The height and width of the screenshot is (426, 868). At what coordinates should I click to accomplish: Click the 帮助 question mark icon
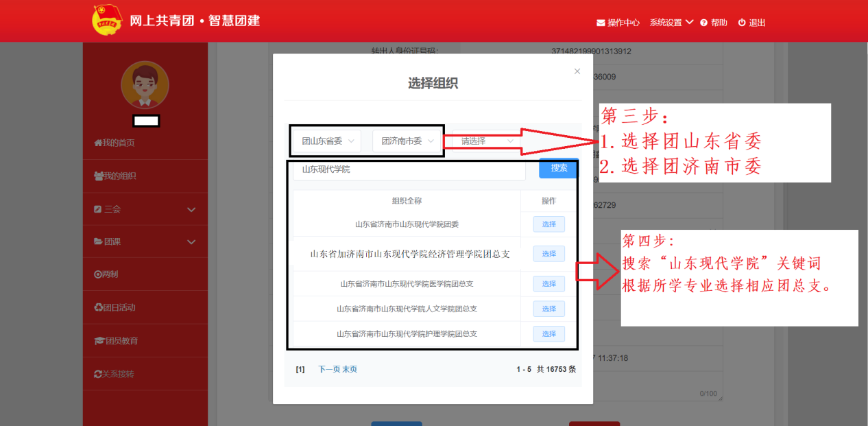(x=703, y=23)
